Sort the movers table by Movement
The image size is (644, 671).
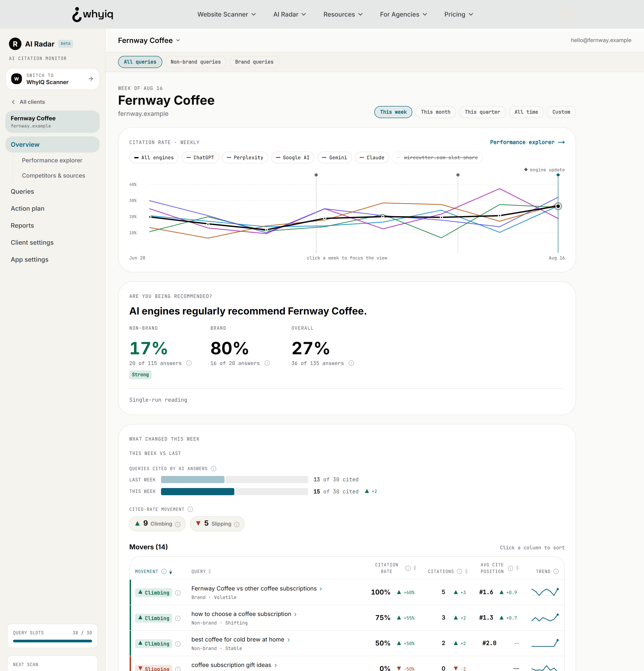click(x=170, y=572)
